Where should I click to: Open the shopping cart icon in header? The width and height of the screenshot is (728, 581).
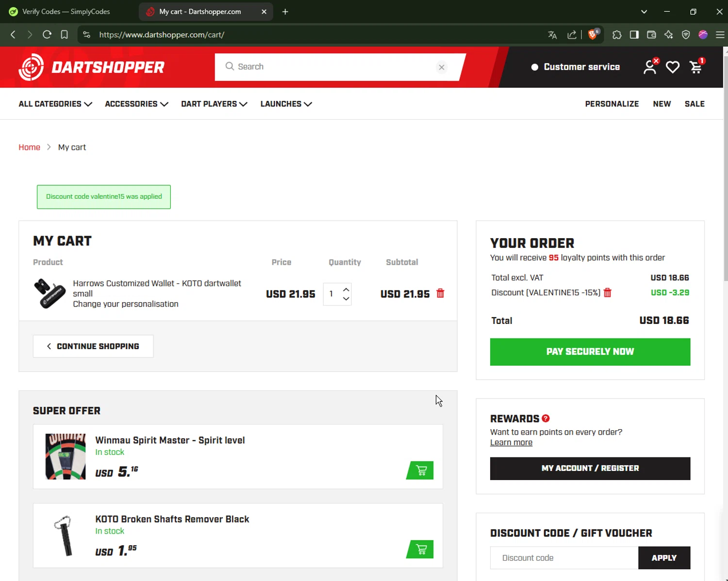696,66
